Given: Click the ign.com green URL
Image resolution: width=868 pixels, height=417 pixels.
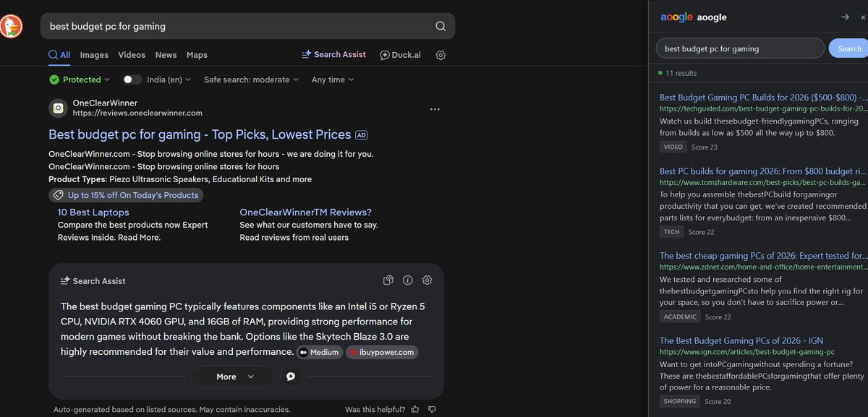Looking at the screenshot, I should [x=746, y=352].
